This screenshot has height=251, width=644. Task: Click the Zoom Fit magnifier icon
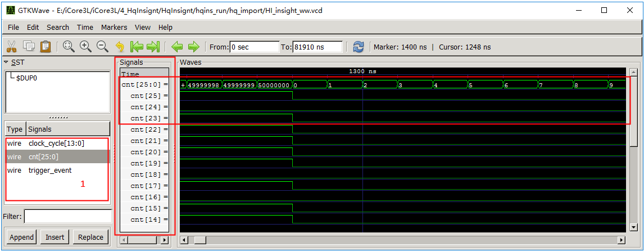tap(69, 47)
